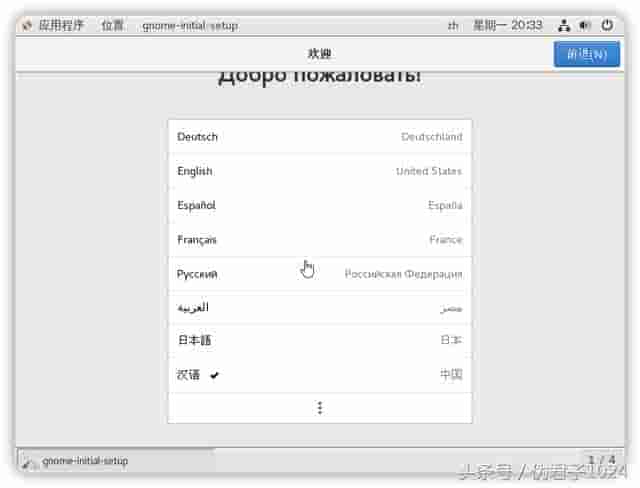The image size is (640, 488).
Task: Click Deutschland region label
Action: pos(431,137)
